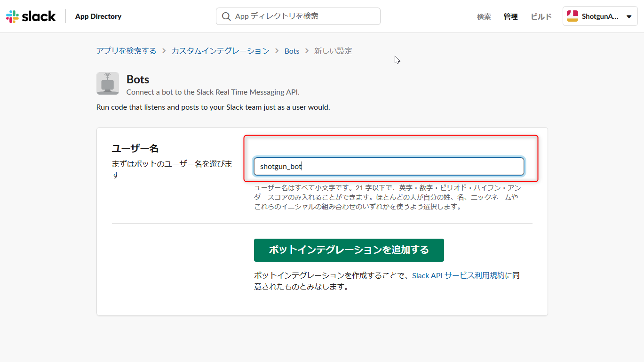The image size is (644, 362).
Task: Click the ユーザー名 label
Action: click(135, 148)
